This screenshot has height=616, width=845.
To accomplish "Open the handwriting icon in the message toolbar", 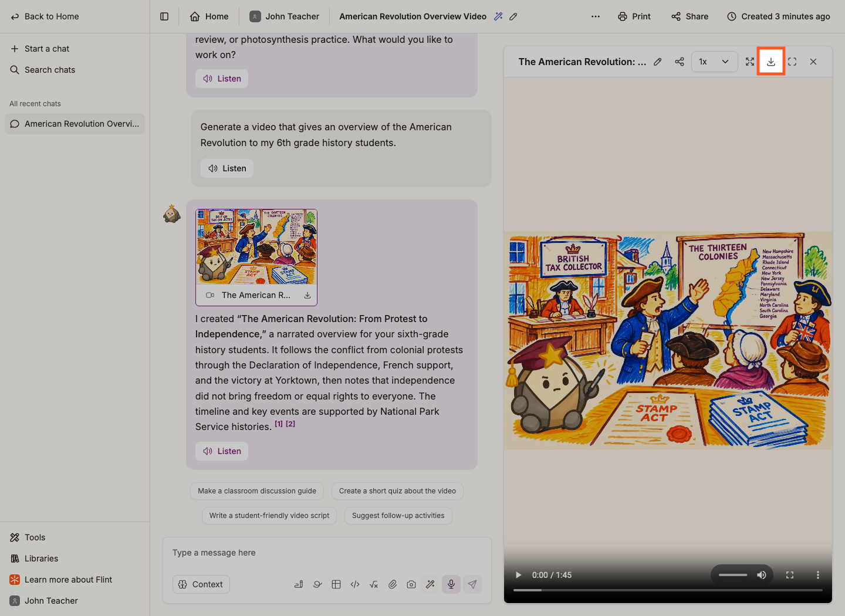I will 299,584.
